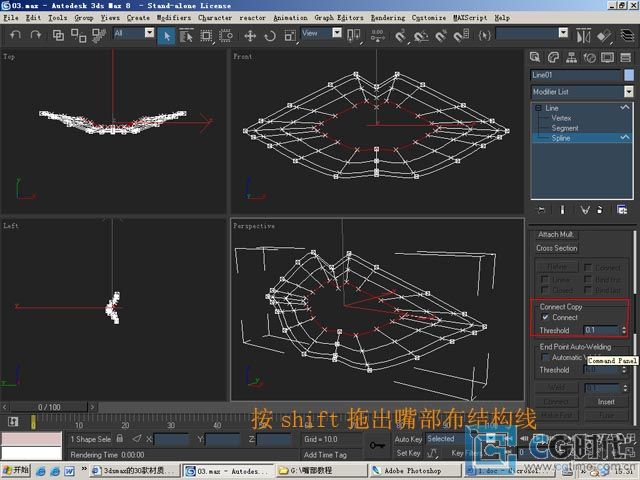640x480 pixels.
Task: Activate Select and Move tool
Action: (250, 36)
